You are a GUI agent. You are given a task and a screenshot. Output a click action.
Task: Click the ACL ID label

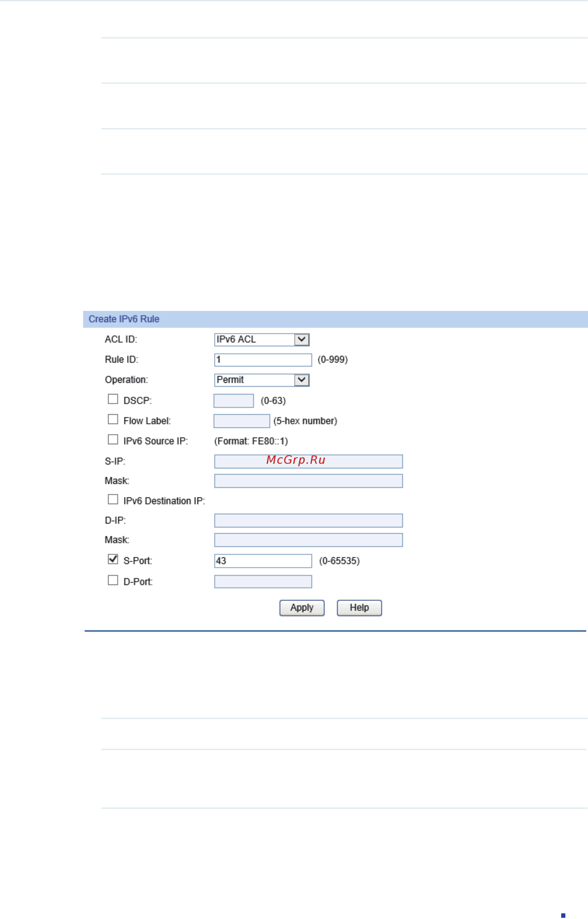121,339
